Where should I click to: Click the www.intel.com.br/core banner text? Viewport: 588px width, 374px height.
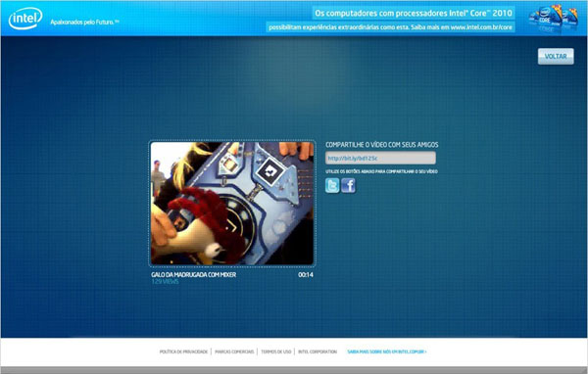pos(481,27)
